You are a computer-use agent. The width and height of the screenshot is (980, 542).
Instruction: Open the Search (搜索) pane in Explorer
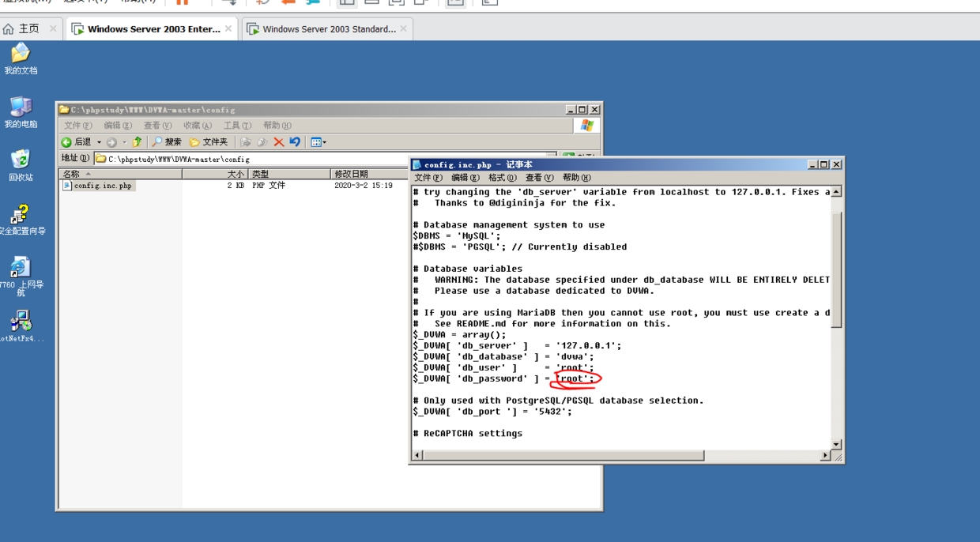167,142
